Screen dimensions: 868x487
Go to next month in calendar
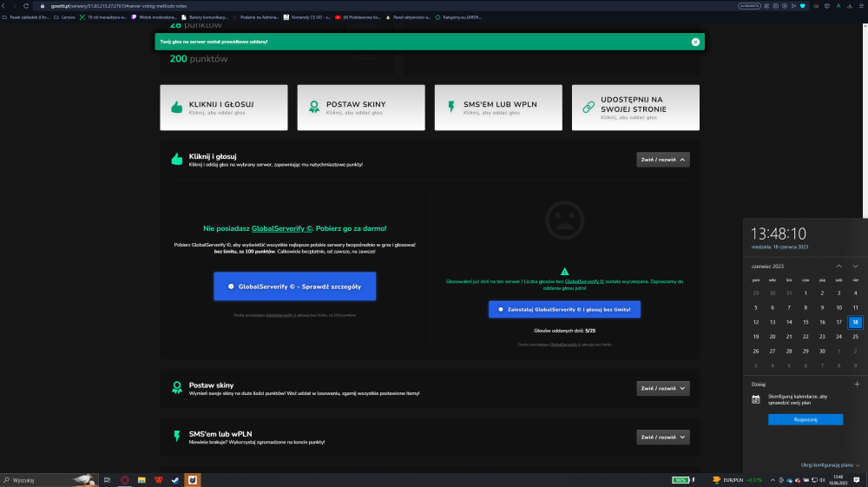(x=855, y=267)
